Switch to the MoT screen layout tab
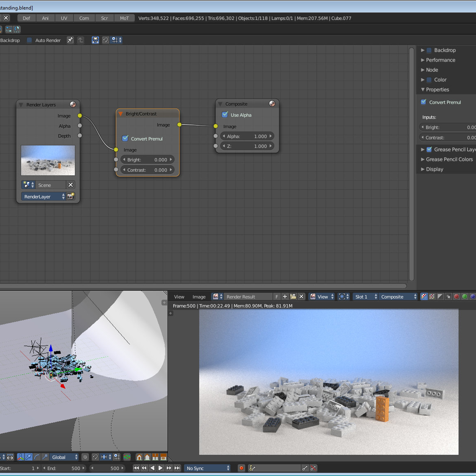Screen dimensions: 476x476 [124, 18]
